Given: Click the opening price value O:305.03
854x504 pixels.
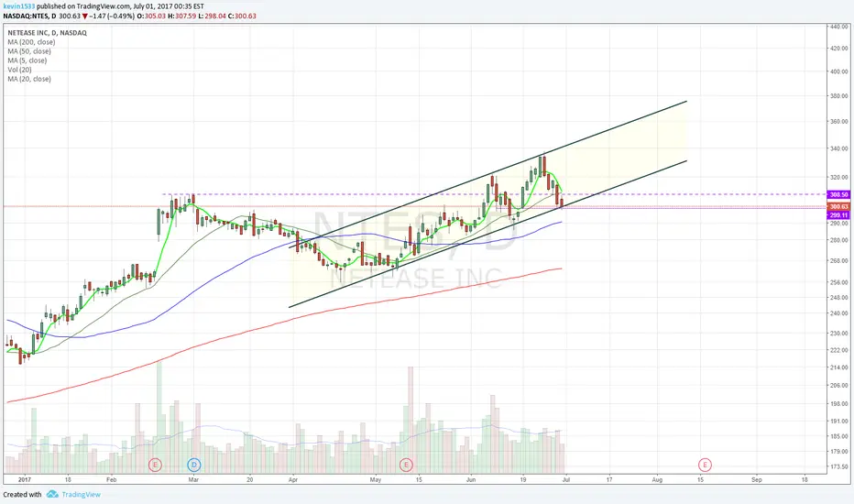Looking at the screenshot, I should click(x=151, y=16).
